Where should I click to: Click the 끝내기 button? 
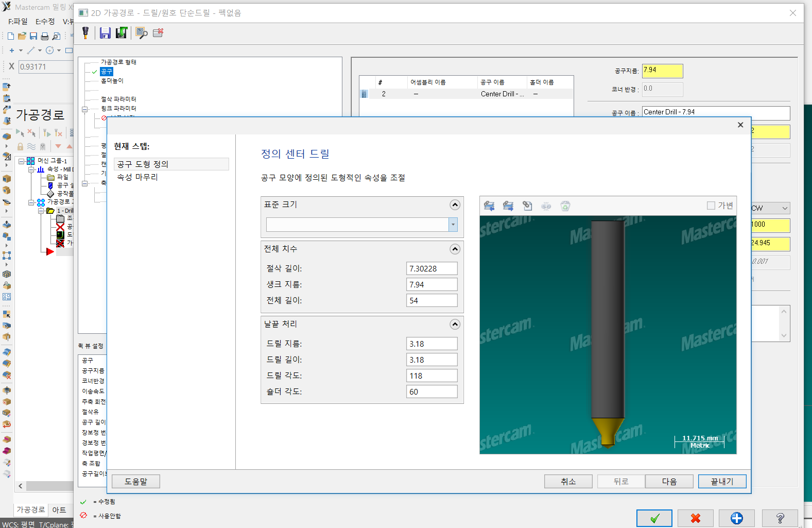(x=722, y=481)
